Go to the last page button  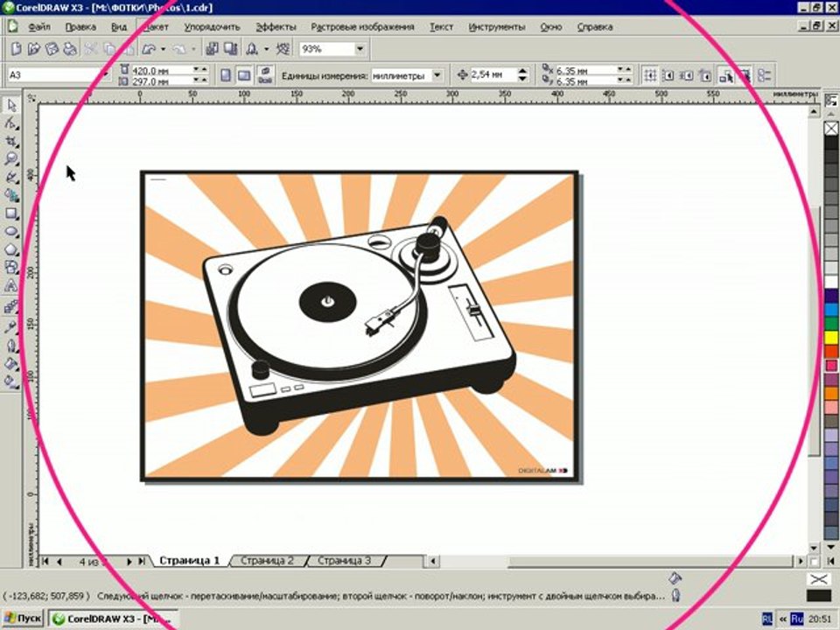[142, 561]
